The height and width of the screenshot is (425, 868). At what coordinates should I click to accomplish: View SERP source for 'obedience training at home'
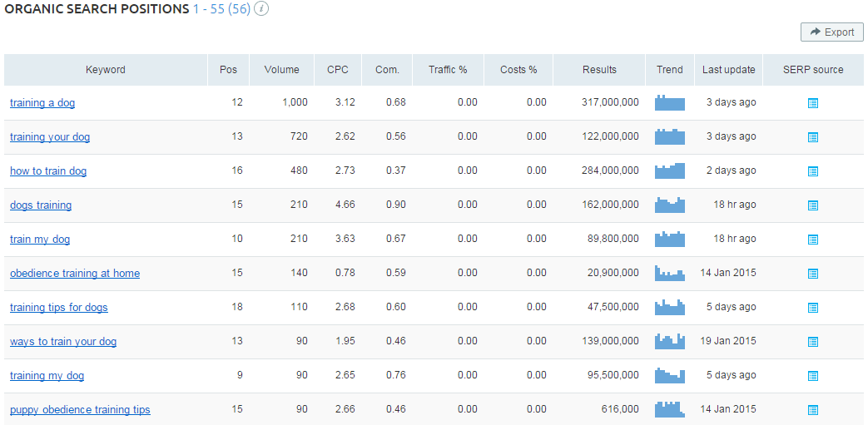point(812,274)
